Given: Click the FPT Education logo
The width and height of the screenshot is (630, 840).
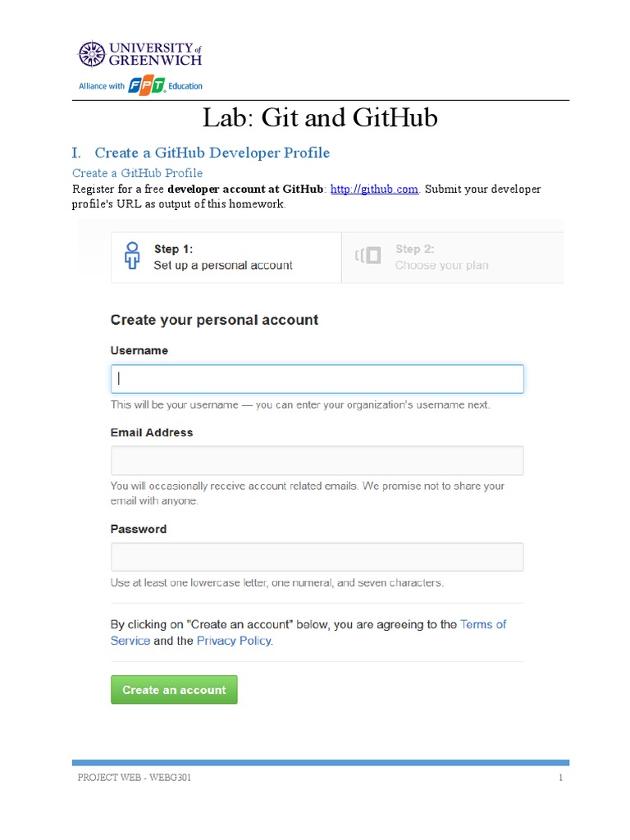Looking at the screenshot, I should 147,85.
